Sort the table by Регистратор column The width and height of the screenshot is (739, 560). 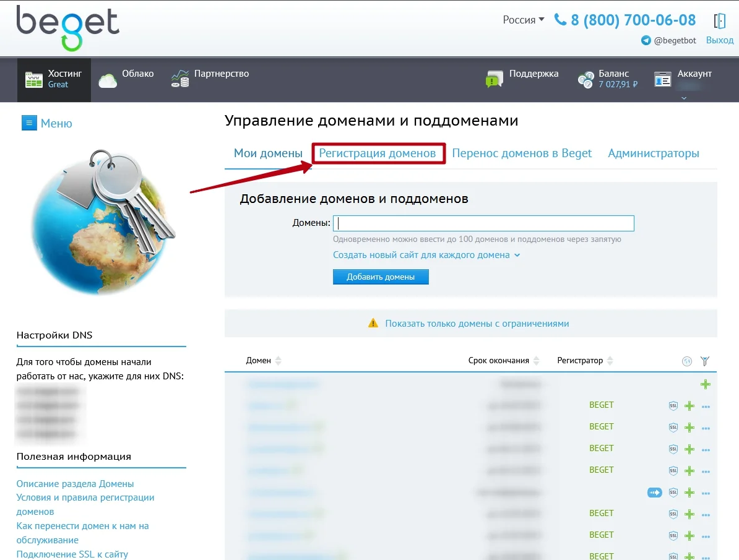point(585,361)
